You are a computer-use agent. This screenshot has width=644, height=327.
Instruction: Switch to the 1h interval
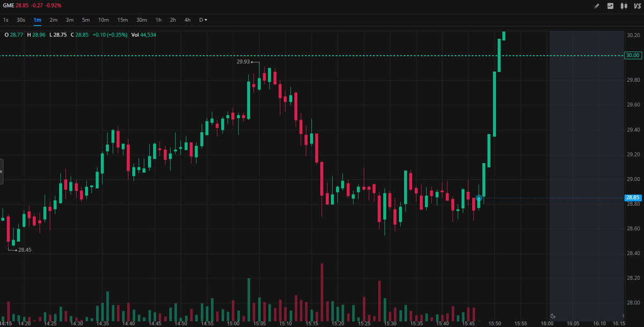click(x=158, y=19)
